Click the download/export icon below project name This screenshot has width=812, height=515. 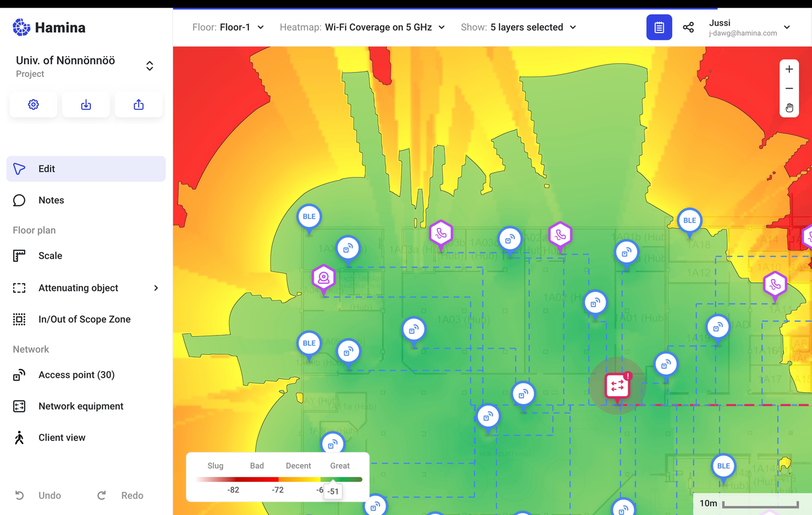coord(86,104)
